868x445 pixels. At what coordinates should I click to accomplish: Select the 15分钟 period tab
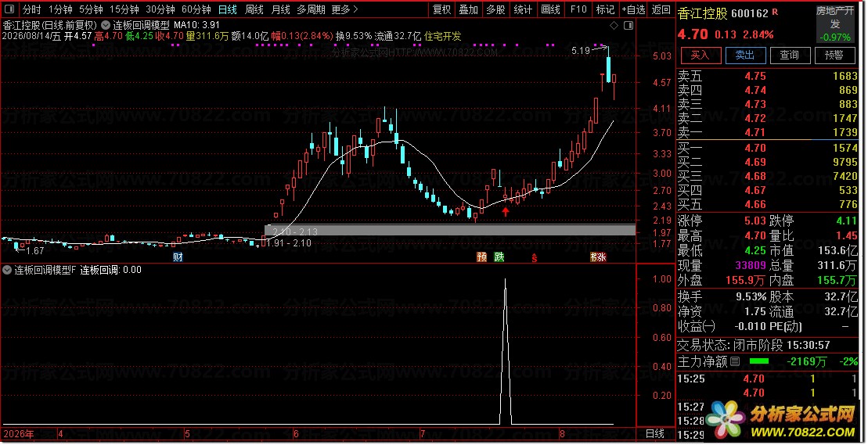[124, 9]
